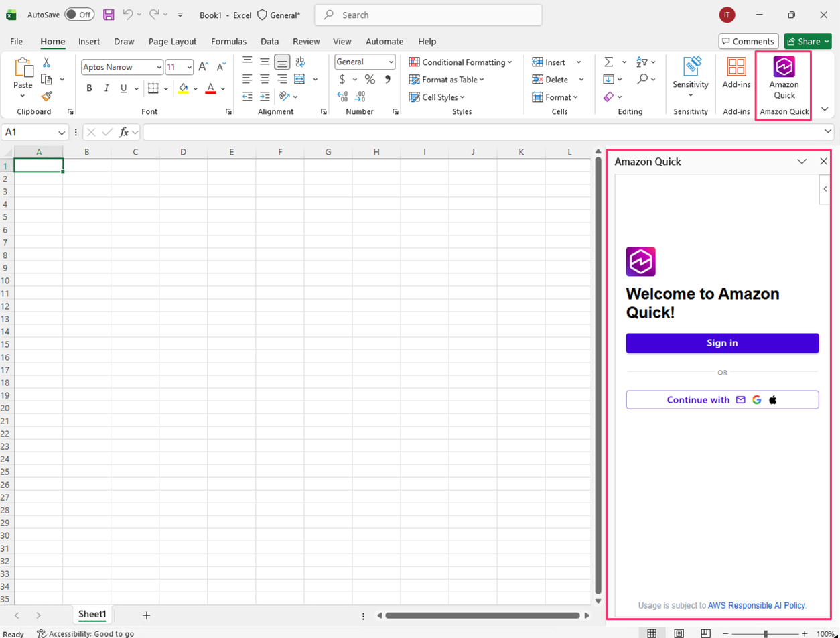The height and width of the screenshot is (638, 840).
Task: Click the Find and Select magnifier icon
Action: [642, 79]
